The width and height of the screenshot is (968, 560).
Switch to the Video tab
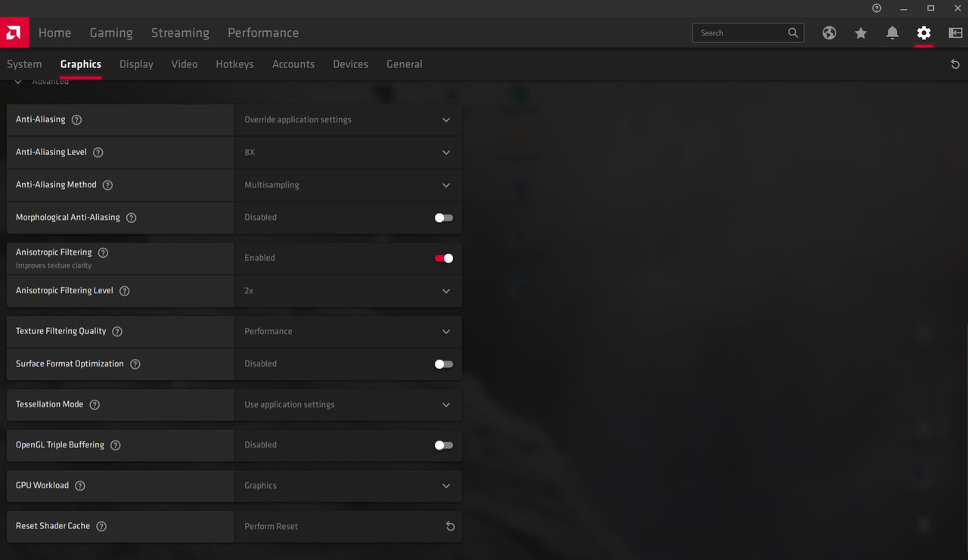pos(185,64)
